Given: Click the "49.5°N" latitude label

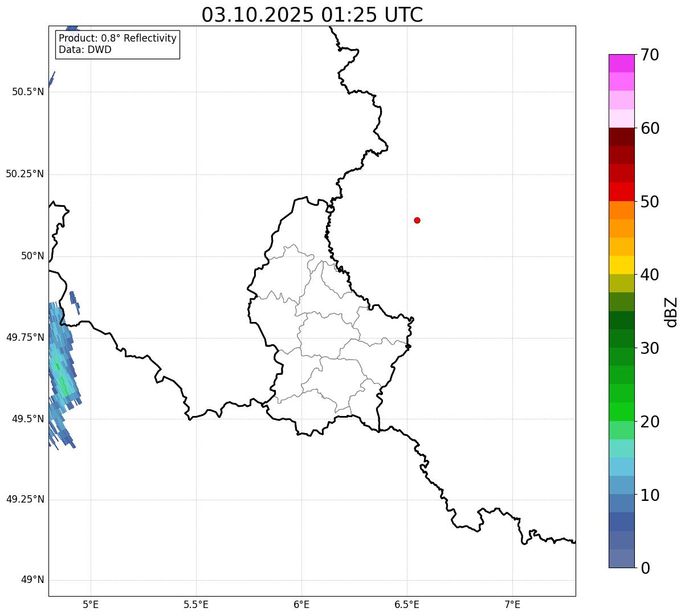Looking at the screenshot, I should pos(28,418).
